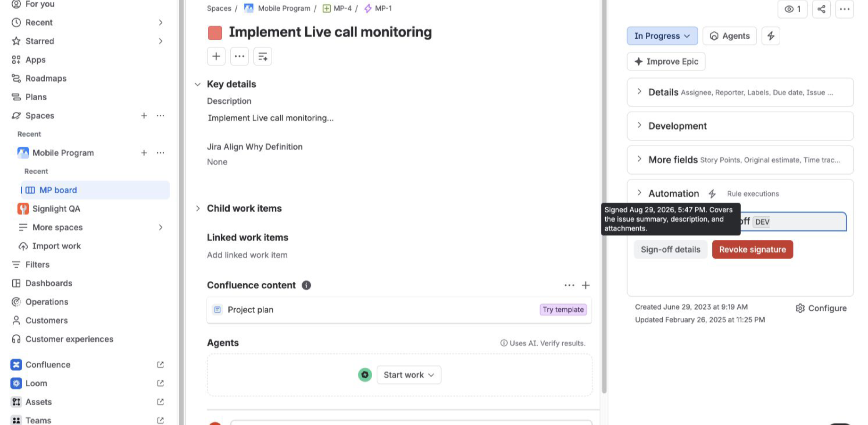868x425 pixels.
Task: Create a new space with Spaces plus
Action: click(144, 116)
